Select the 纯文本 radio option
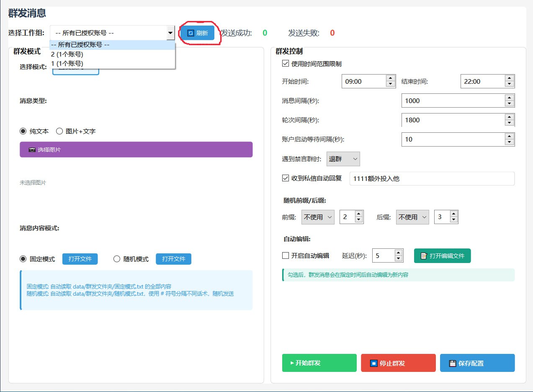Viewport: 533px width, 392px height. [23, 131]
